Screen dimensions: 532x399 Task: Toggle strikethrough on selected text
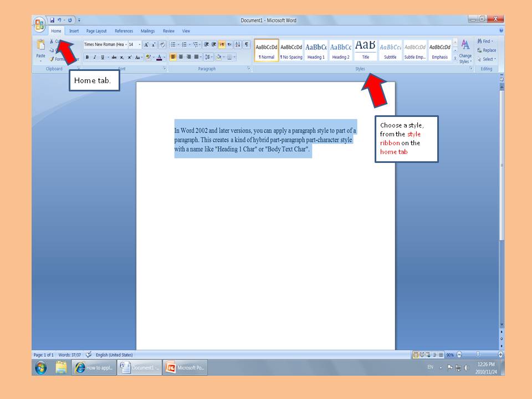tap(114, 57)
